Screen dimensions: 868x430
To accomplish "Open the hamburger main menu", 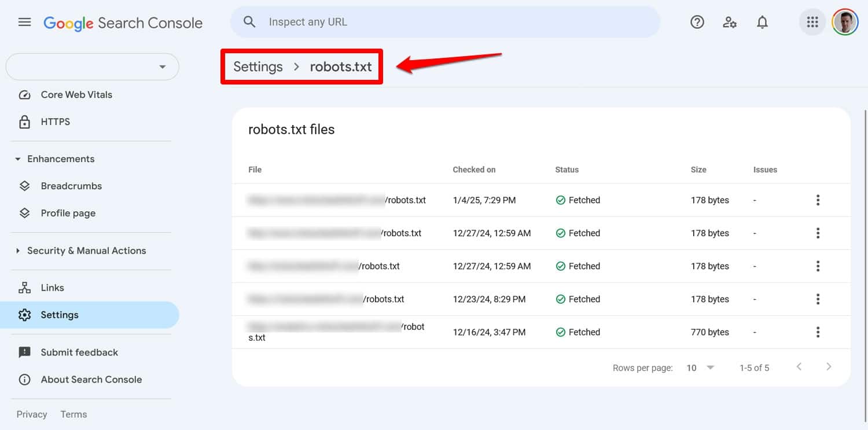I will click(x=24, y=23).
